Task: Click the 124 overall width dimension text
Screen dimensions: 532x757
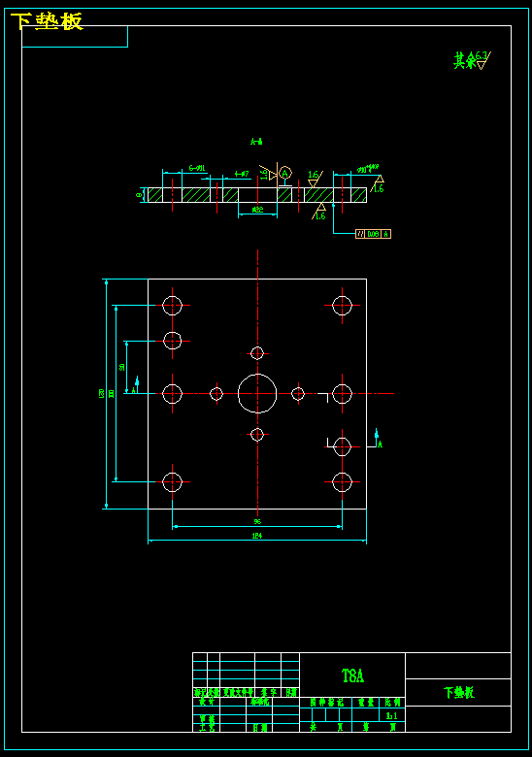Action: pos(257,536)
